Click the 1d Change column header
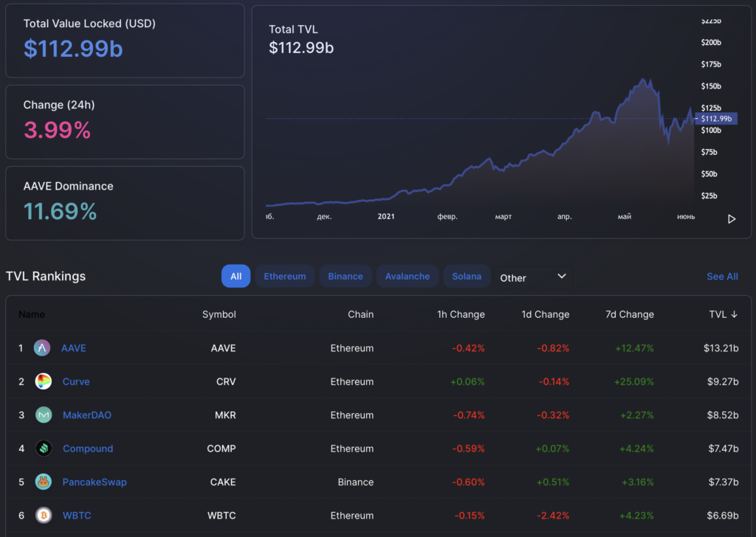This screenshot has height=537, width=756. (x=545, y=314)
